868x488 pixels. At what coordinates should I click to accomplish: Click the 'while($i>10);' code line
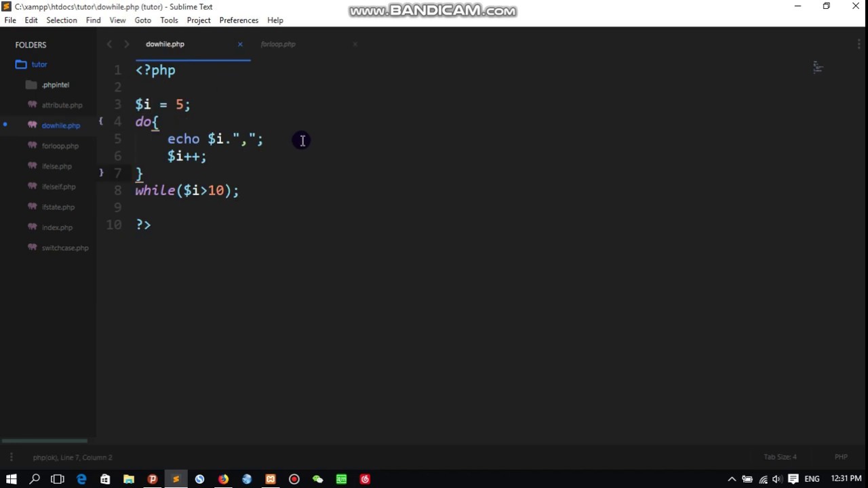click(x=187, y=190)
